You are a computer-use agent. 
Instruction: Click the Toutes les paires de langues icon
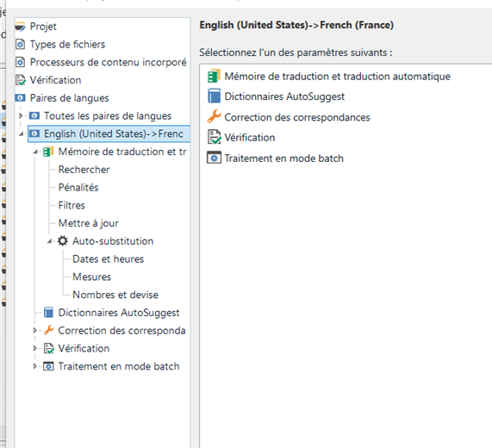click(x=34, y=116)
